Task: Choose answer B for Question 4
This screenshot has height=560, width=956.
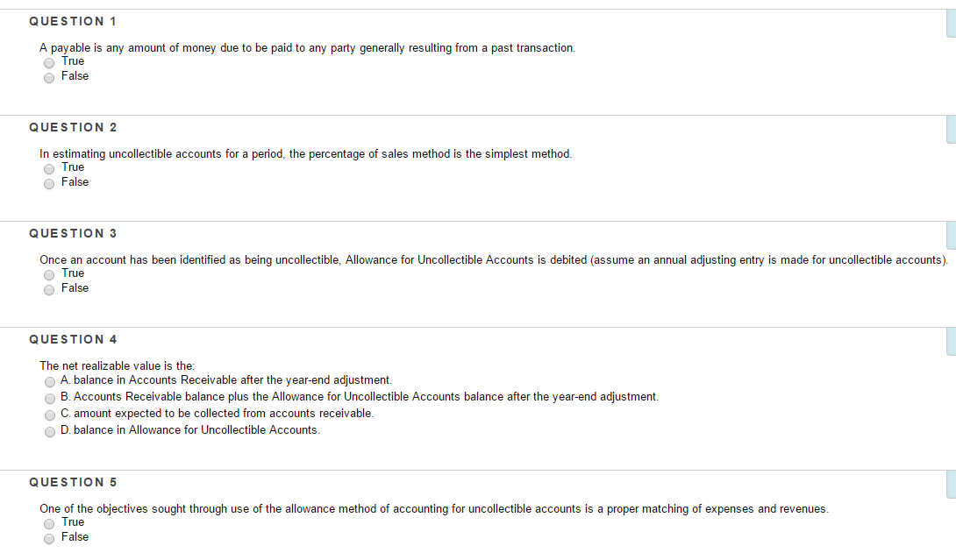Action: pyautogui.click(x=50, y=398)
